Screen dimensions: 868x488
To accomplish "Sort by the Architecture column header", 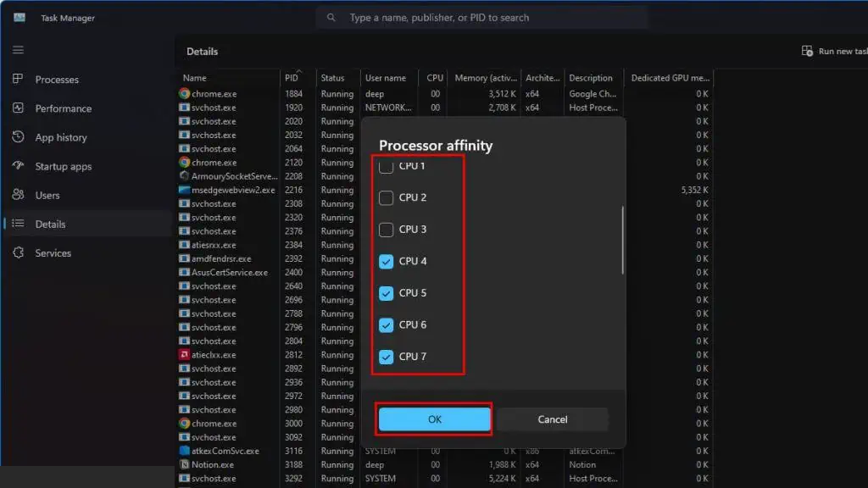I will tap(542, 78).
